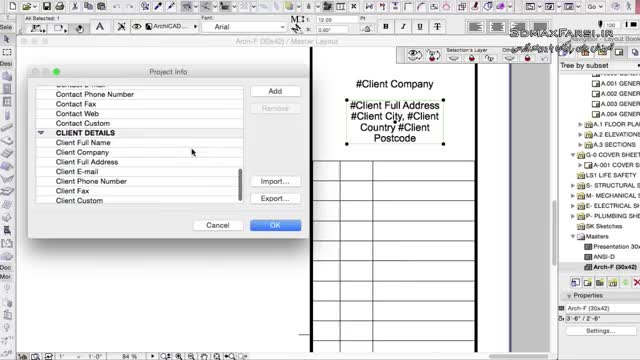Click the Save disk icon
The width and height of the screenshot is (640, 360).
point(47,6)
